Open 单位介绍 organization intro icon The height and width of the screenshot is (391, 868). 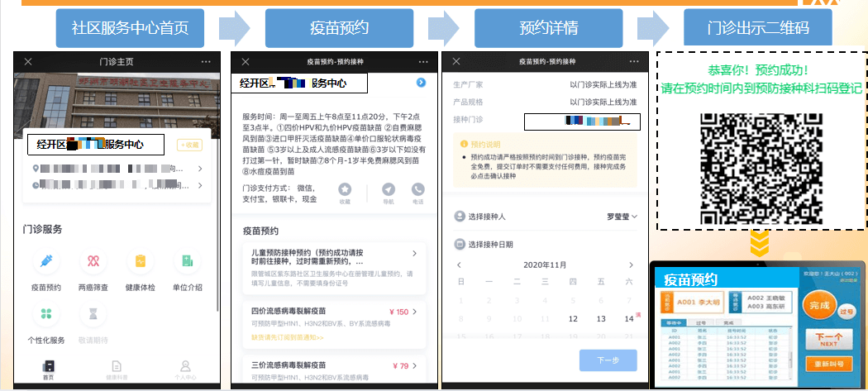[x=188, y=263]
